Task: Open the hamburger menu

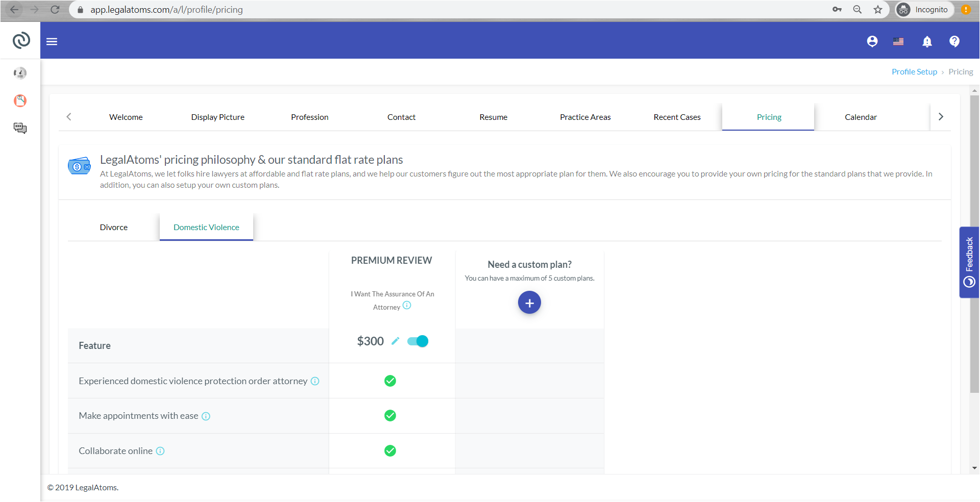Action: point(52,41)
